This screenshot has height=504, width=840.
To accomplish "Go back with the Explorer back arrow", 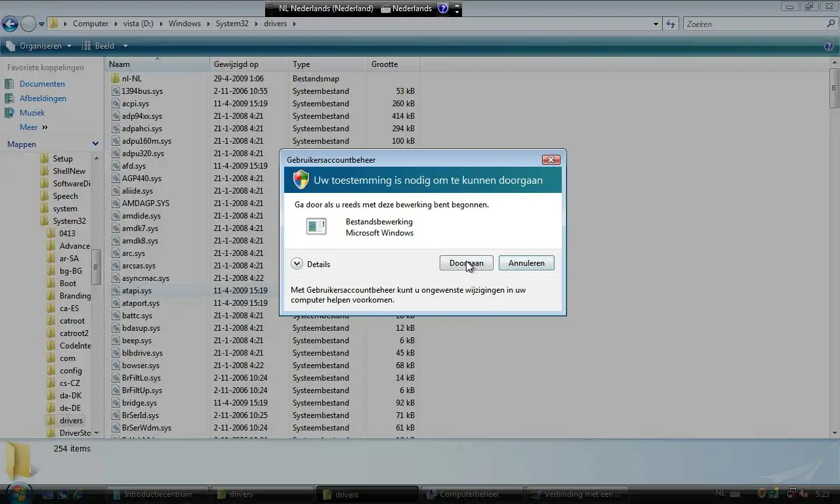I will tap(10, 24).
